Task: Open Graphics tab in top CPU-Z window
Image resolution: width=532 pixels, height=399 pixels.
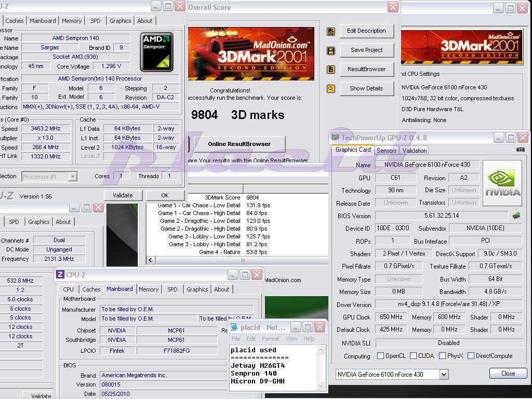Action: point(120,21)
